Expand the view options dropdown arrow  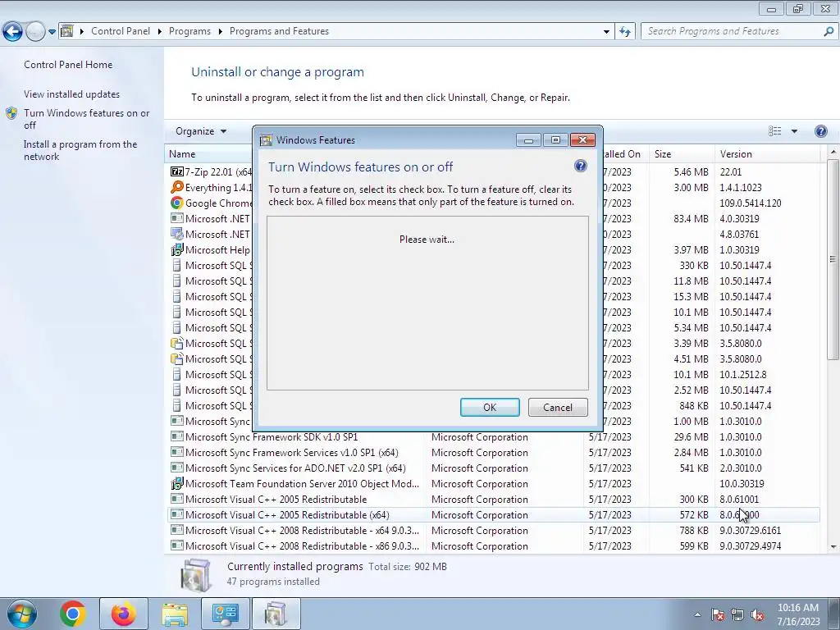794,131
